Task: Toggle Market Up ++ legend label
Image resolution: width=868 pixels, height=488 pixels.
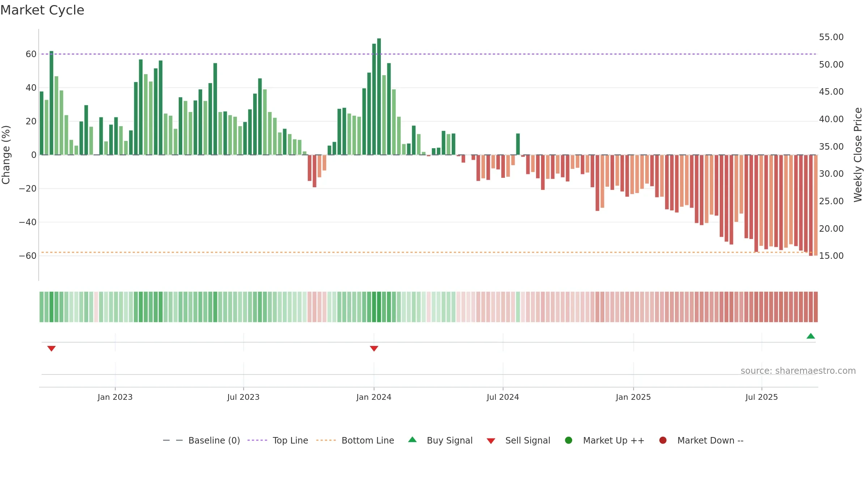Action: [614, 441]
